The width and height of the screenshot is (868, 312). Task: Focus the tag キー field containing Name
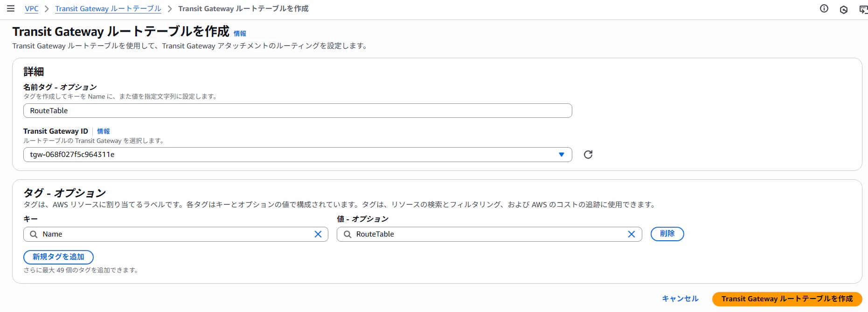[176, 234]
